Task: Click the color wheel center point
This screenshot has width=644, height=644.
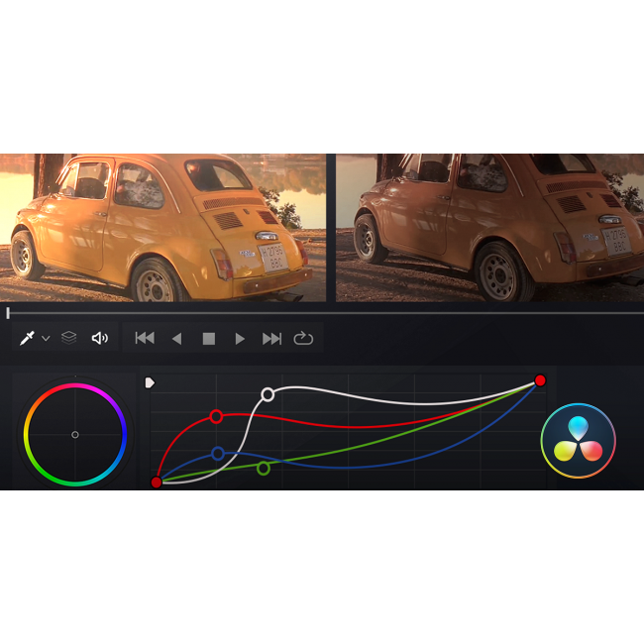Action: [x=75, y=435]
